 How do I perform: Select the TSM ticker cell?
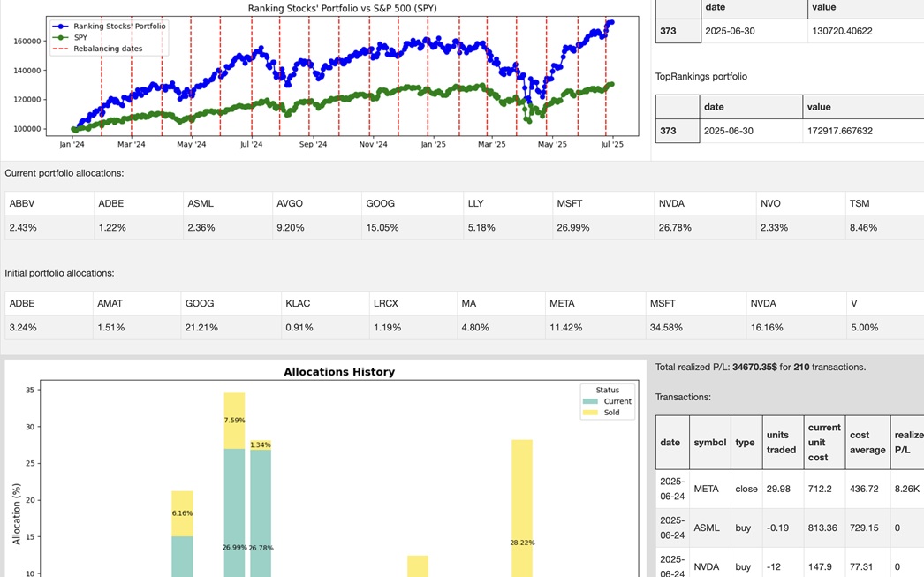884,203
